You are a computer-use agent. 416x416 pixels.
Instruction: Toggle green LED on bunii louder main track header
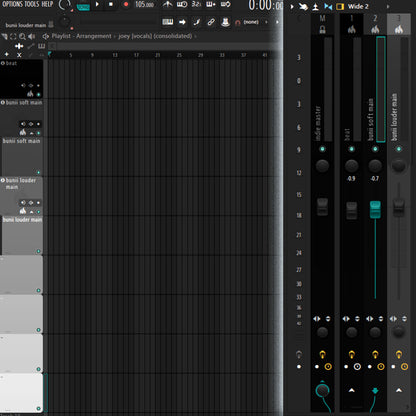coord(38,212)
